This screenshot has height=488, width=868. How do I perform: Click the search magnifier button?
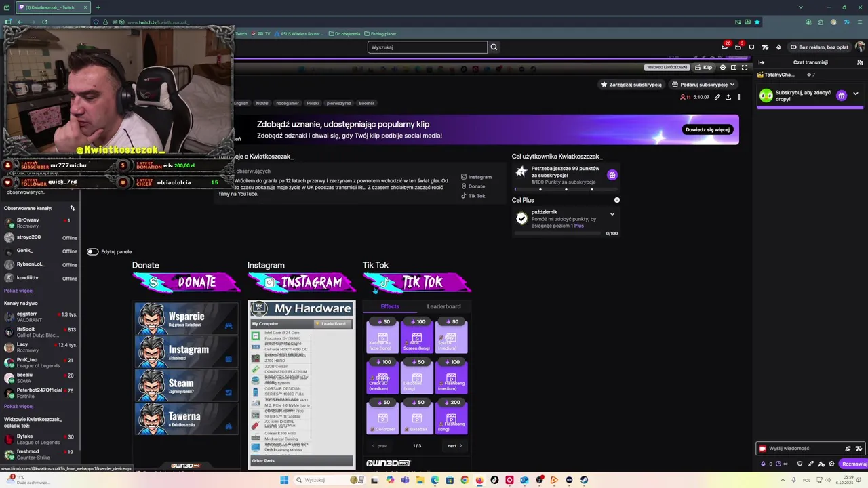(494, 47)
